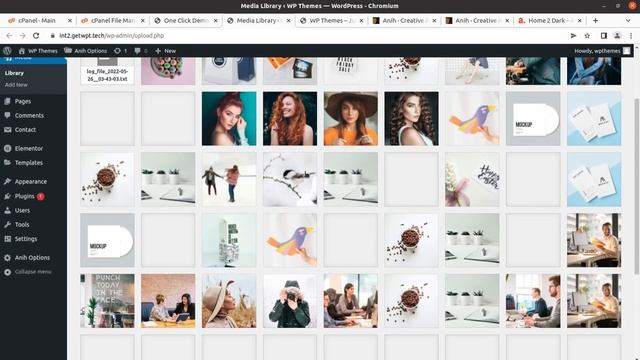640x360 pixels.
Task: Click the Plugins update count badge
Action: click(40, 196)
